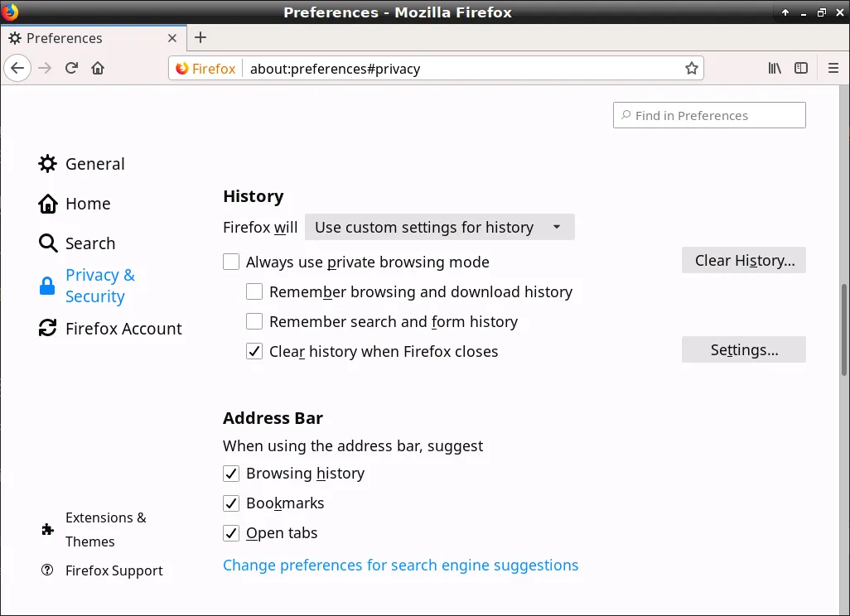Click the address bar URL text
This screenshot has height=616, width=850.
tap(335, 69)
